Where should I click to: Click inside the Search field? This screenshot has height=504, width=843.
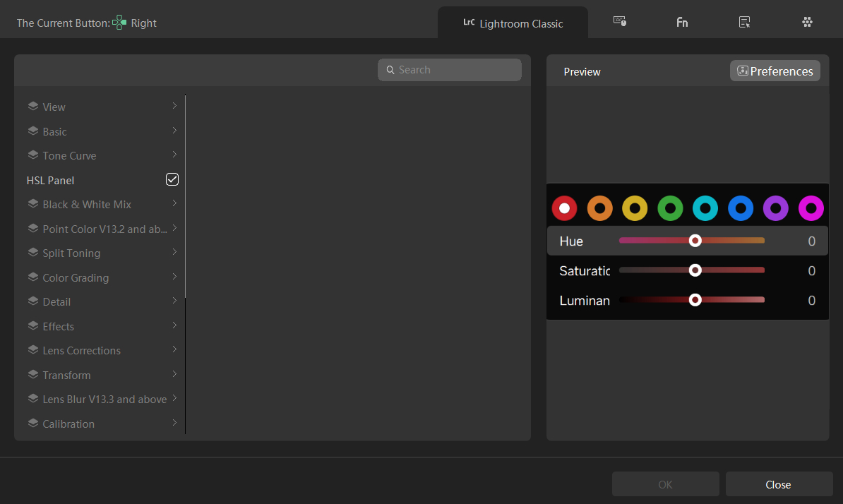tap(450, 69)
